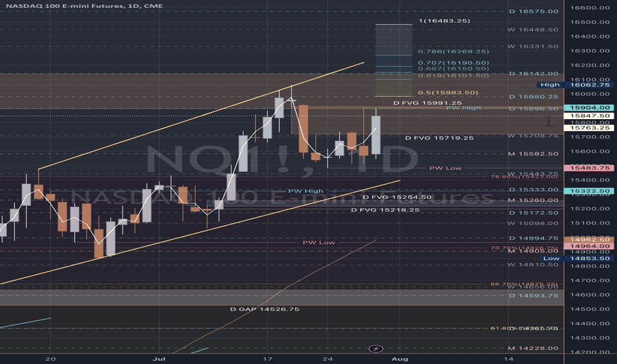The image size is (617, 364).
Task: Select the M 15582.50 level label
Action: coord(533,154)
